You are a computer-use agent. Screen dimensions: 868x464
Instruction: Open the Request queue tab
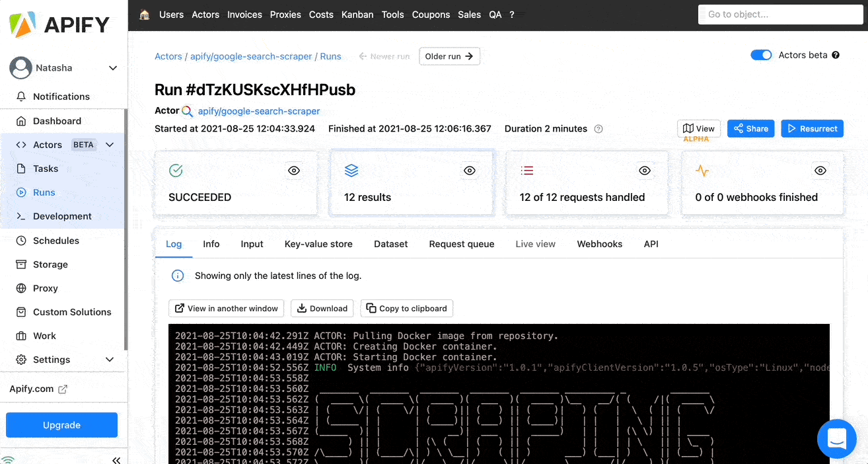coord(462,244)
